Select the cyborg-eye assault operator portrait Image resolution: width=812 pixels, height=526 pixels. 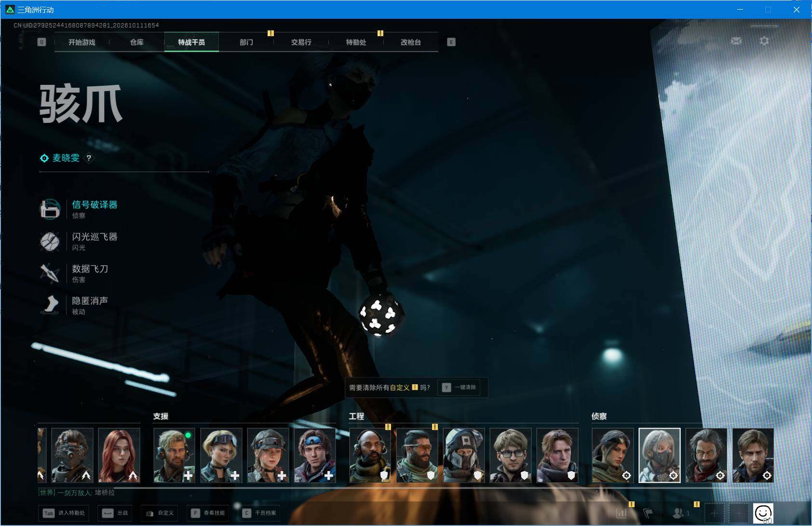72,456
